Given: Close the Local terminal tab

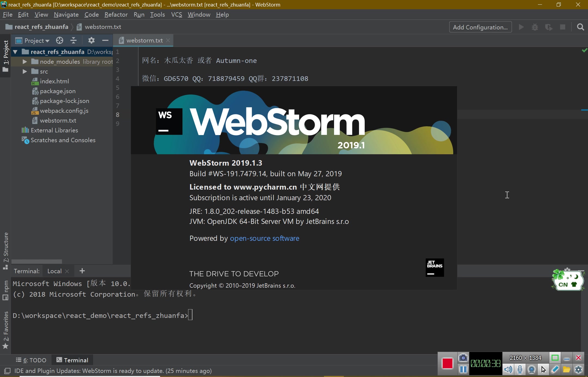Looking at the screenshot, I should coord(67,271).
